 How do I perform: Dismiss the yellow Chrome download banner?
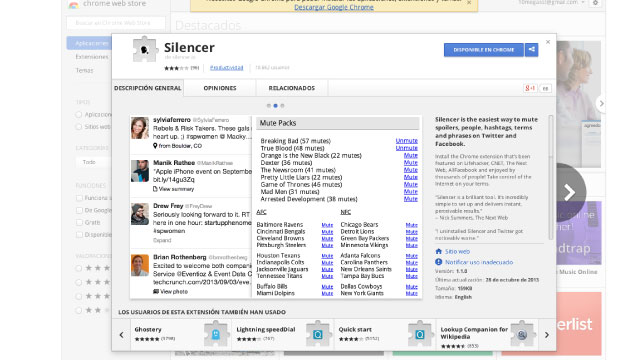point(469,2)
